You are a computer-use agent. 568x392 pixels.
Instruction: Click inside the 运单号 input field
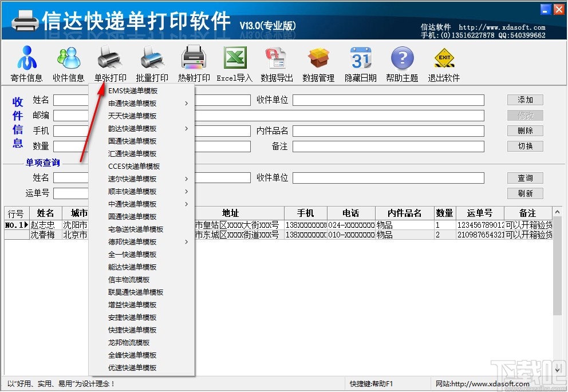[x=70, y=193]
